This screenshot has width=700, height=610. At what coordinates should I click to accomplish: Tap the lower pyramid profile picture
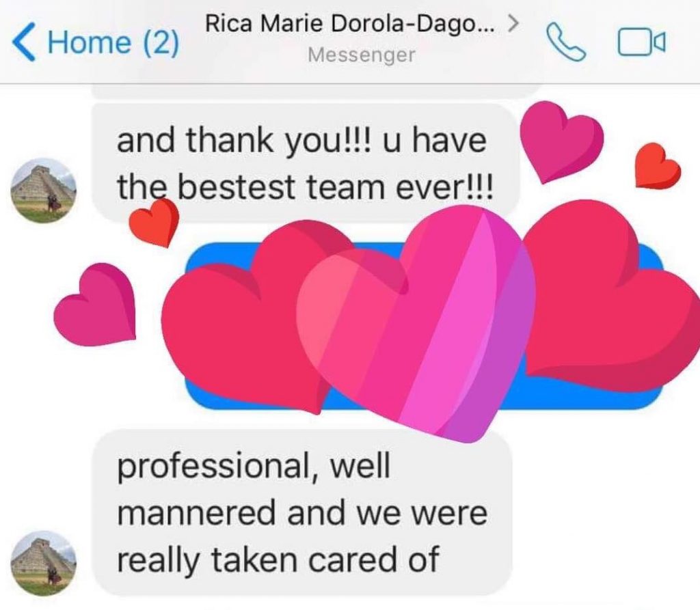tap(43, 563)
